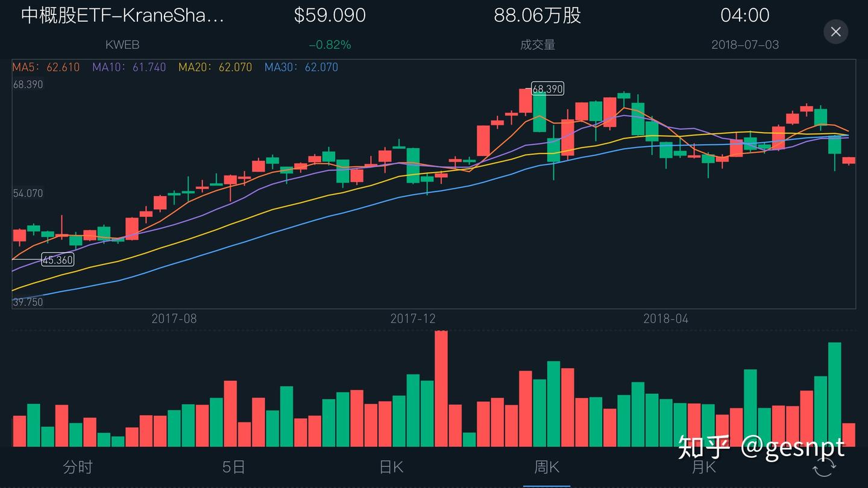Click the KWEB ticker symbol
Screen dimensions: 868x488
(x=122, y=44)
